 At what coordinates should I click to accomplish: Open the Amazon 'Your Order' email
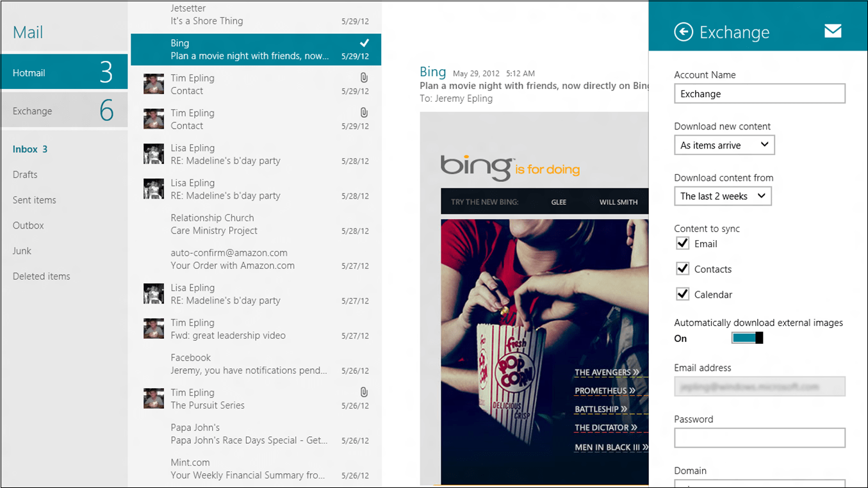tap(256, 259)
